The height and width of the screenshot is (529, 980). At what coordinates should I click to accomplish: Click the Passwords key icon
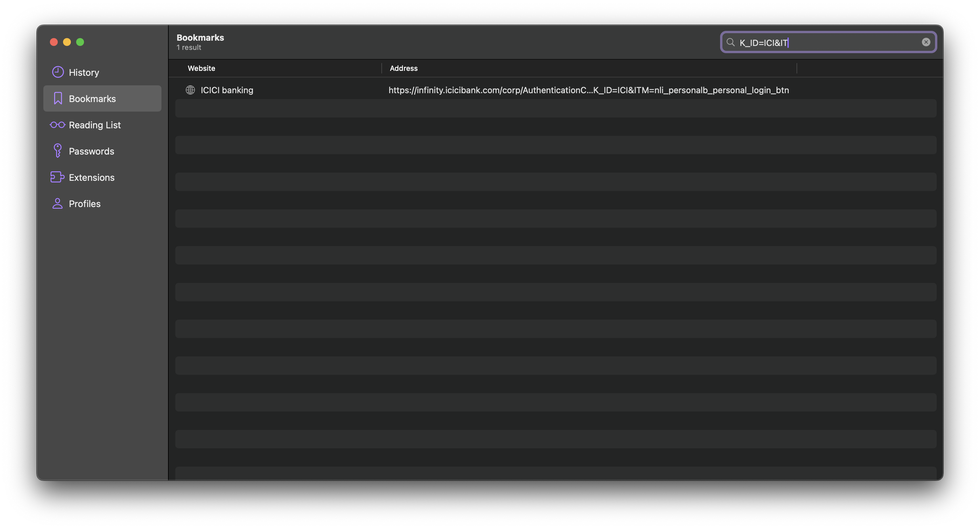(x=57, y=151)
